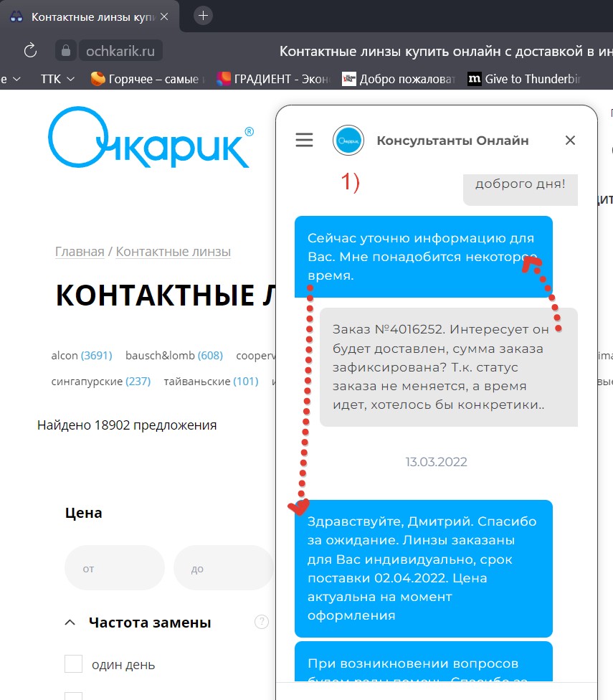This screenshot has width=613, height=700.
Task: Click the 'Сейчас уточню информацию' chat message
Action: point(424,257)
